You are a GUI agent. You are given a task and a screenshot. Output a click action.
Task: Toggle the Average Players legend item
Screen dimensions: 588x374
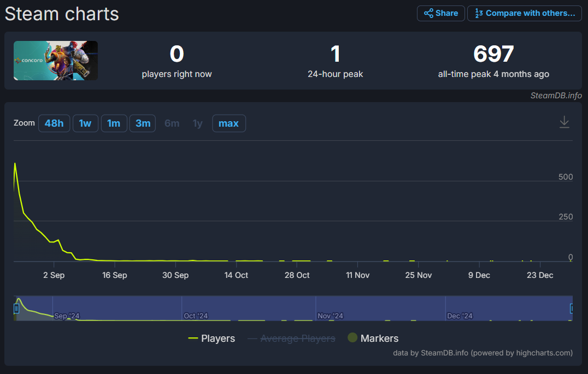(291, 339)
